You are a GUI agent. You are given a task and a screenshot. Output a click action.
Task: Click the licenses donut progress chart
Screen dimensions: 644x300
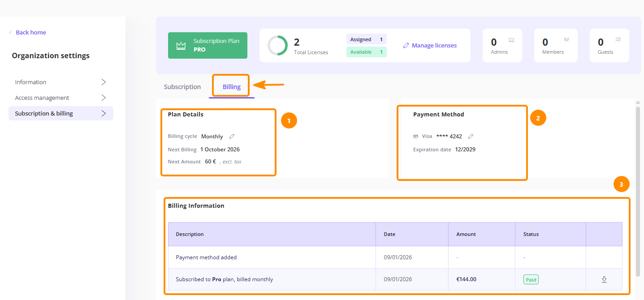(x=277, y=46)
